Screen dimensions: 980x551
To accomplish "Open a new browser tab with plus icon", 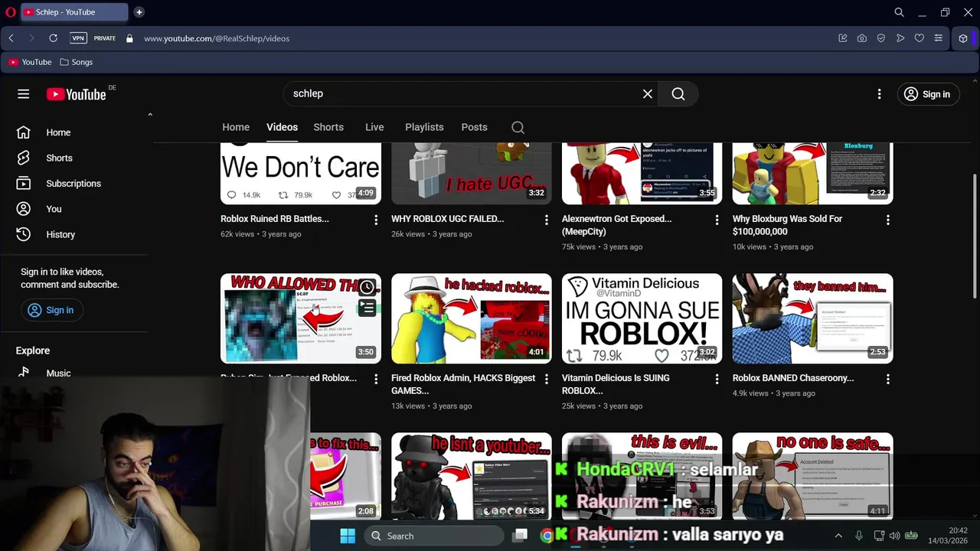I will [139, 12].
